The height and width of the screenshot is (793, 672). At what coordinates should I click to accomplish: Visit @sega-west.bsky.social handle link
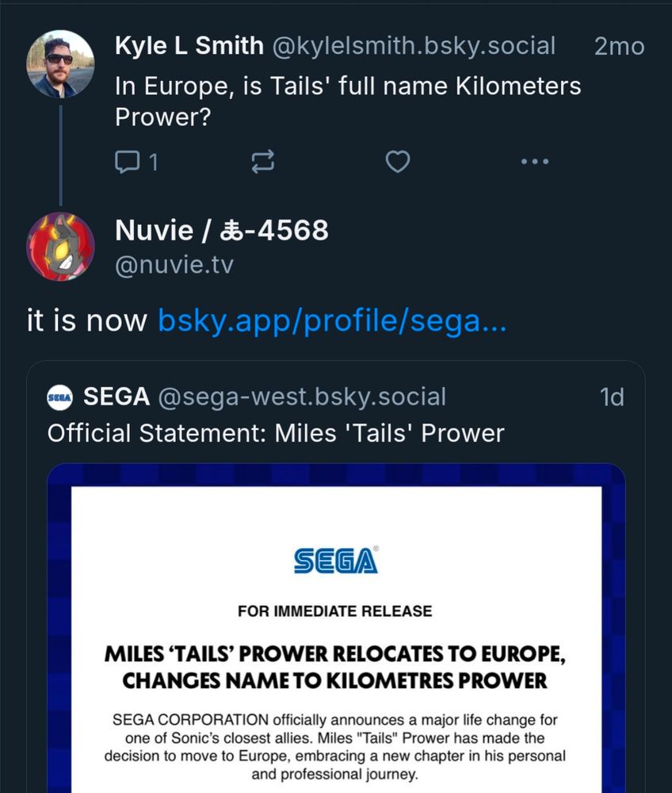point(300,396)
